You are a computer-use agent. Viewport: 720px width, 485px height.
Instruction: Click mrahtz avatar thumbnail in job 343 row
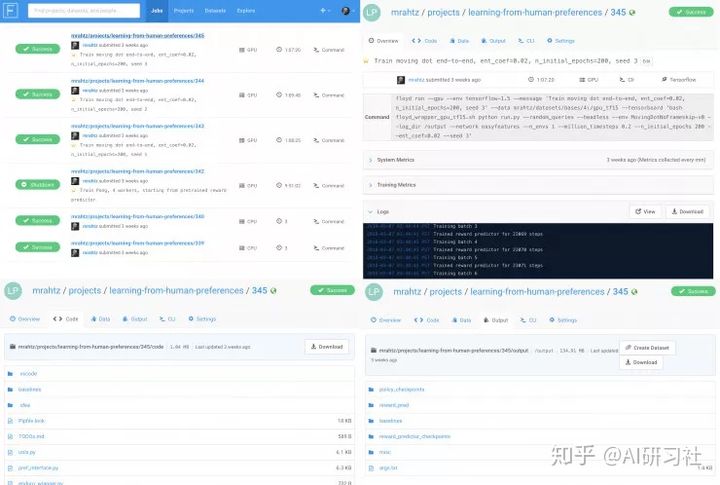click(x=75, y=135)
